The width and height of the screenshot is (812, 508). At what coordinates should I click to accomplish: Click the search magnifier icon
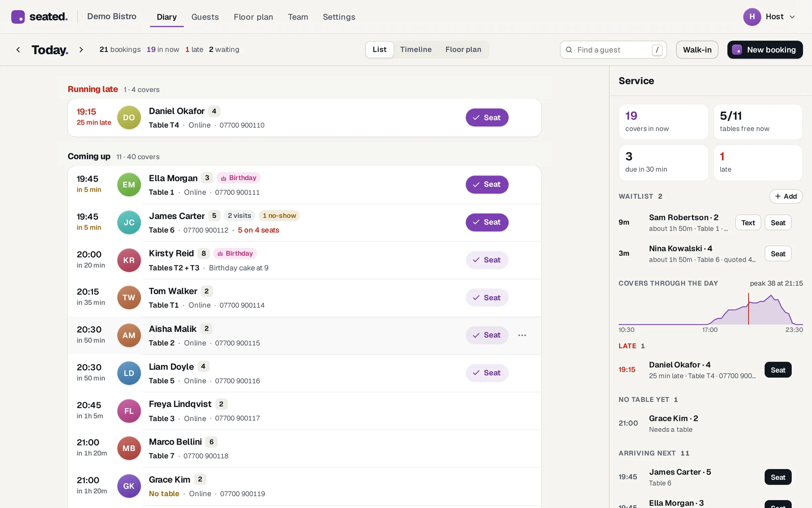pos(569,50)
